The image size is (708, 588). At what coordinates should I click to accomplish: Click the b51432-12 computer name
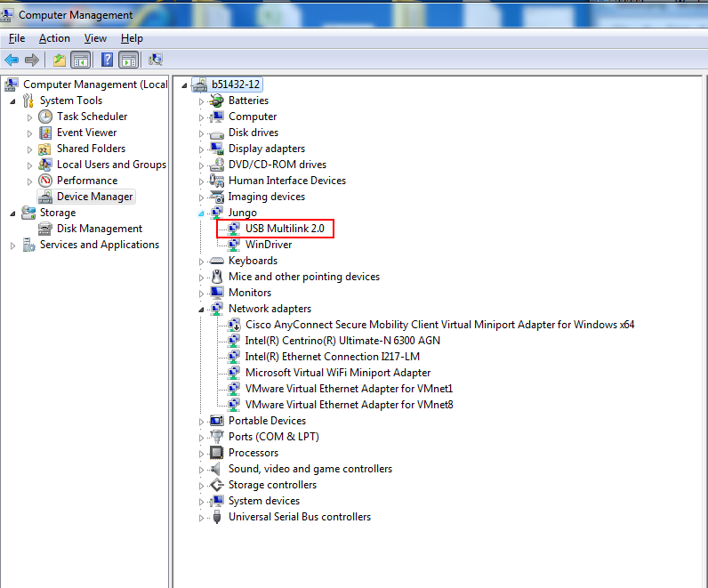(235, 85)
